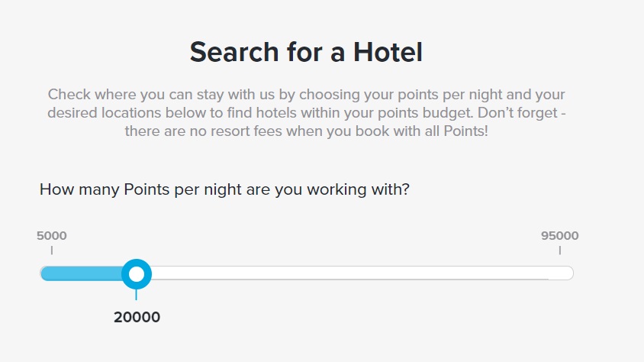This screenshot has width=644, height=362.
Task: Click the far right end of the points slider
Action: click(x=568, y=273)
